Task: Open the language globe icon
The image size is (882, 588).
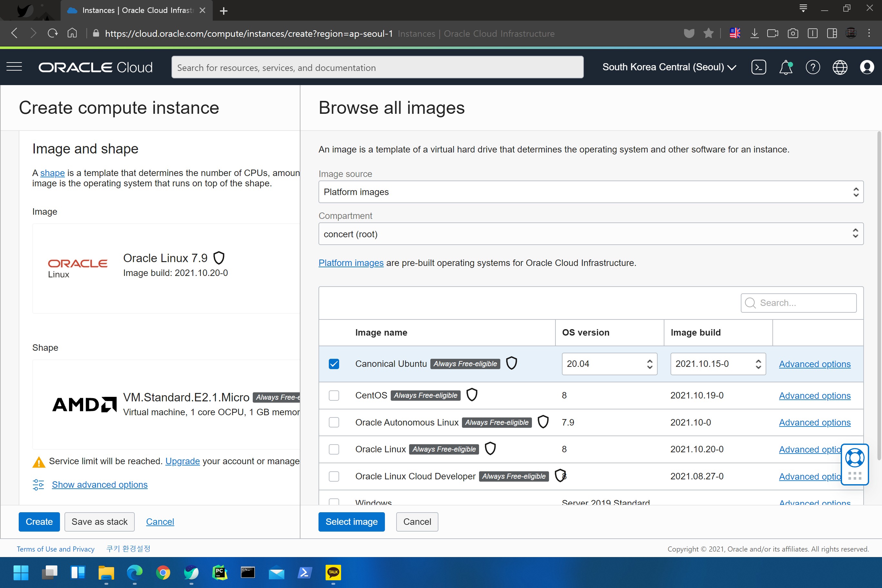Action: click(x=840, y=67)
